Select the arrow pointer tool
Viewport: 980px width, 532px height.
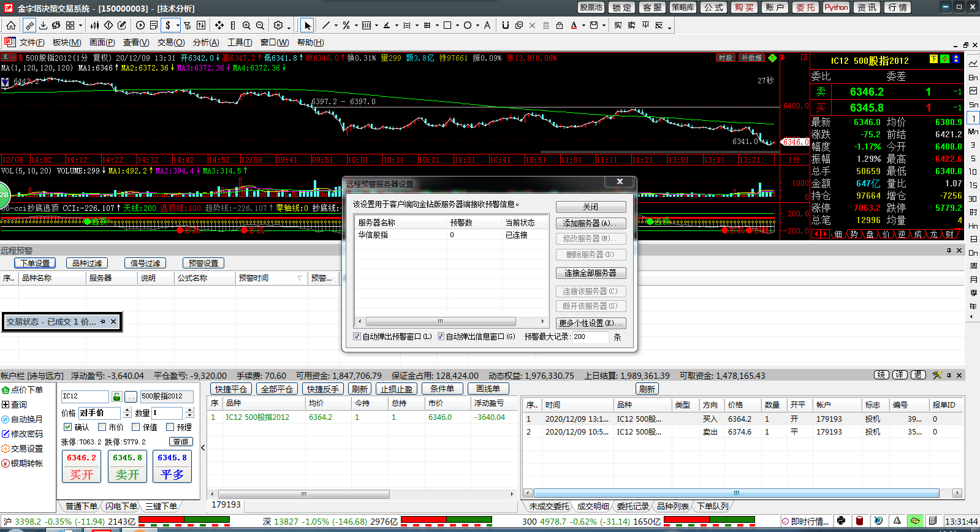[308, 25]
